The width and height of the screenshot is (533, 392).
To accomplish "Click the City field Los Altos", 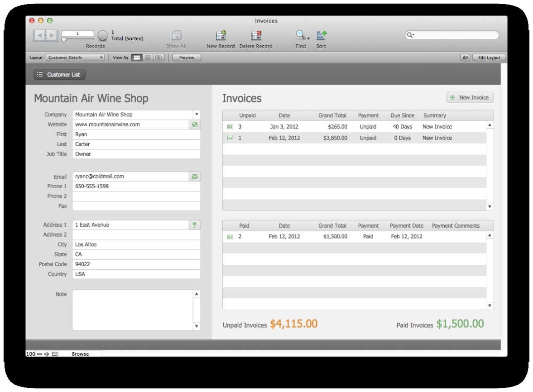I will 136,244.
